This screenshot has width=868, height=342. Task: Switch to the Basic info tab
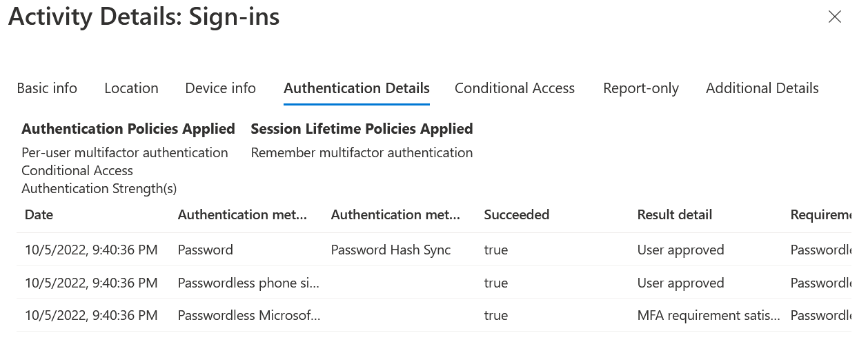47,88
